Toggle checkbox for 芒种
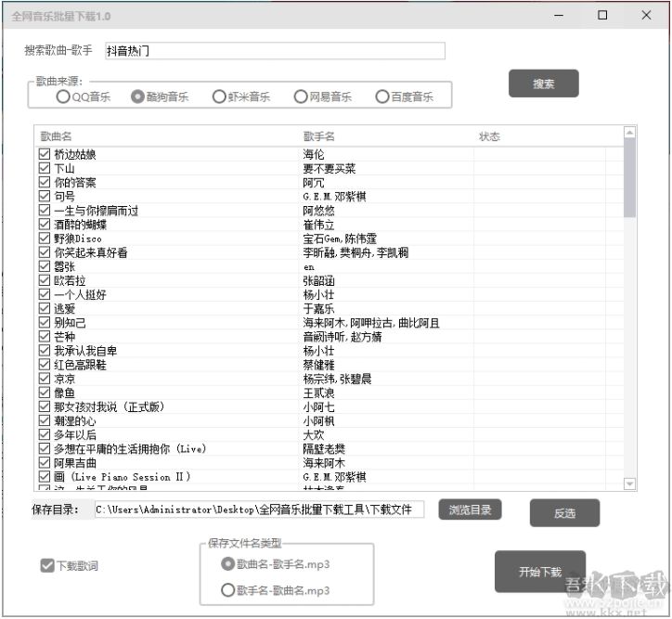The image size is (672, 619). coord(45,336)
